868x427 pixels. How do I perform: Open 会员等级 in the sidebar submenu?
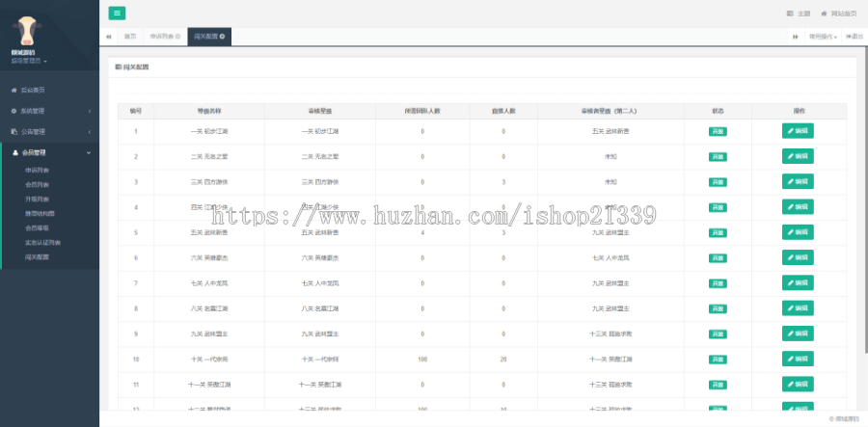click(x=37, y=227)
